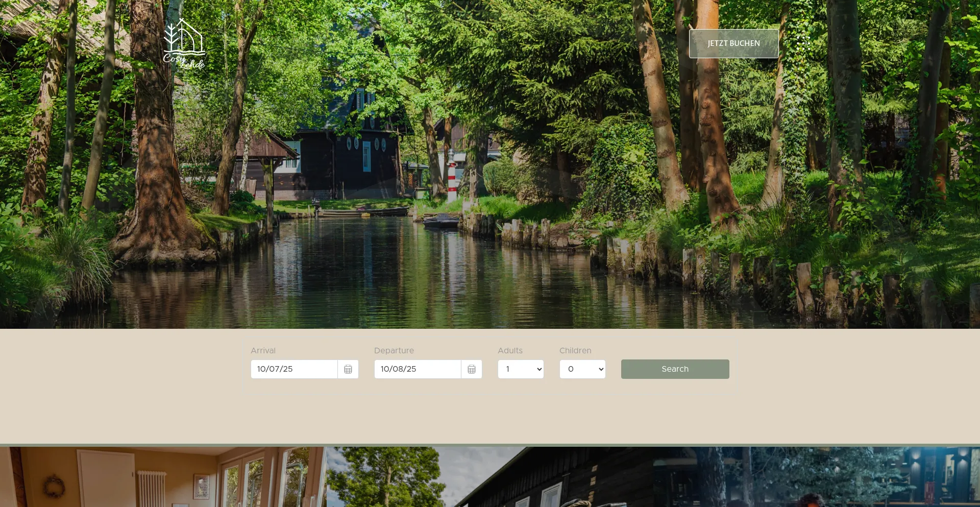Image resolution: width=980 pixels, height=507 pixels.
Task: Open the Arrival calendar picker icon
Action: (348, 369)
